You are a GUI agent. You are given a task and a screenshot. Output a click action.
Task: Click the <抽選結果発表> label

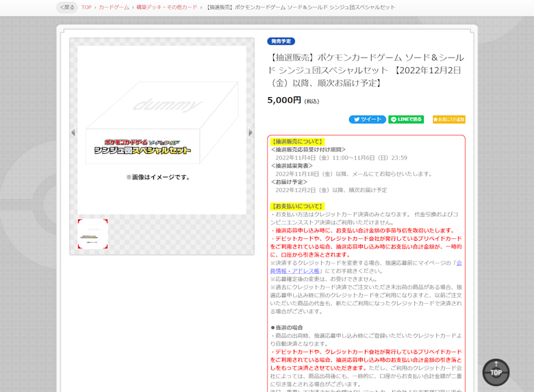[x=292, y=166]
